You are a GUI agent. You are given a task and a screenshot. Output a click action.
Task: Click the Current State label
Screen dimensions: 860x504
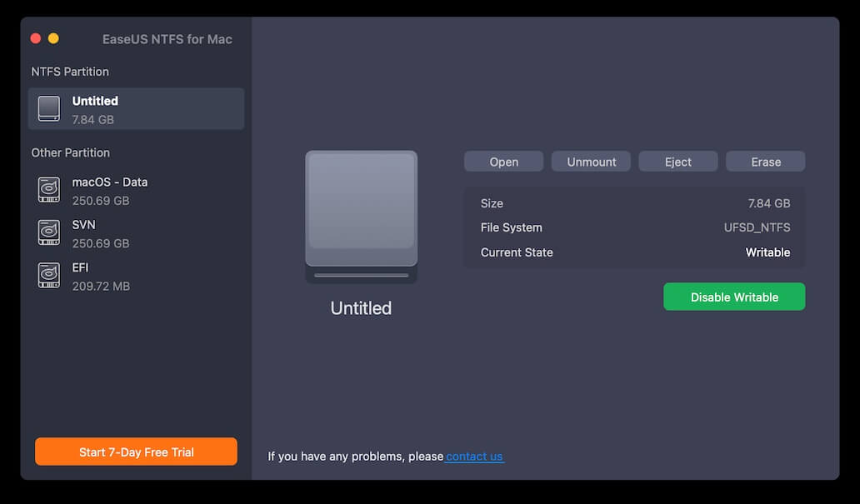coord(517,252)
